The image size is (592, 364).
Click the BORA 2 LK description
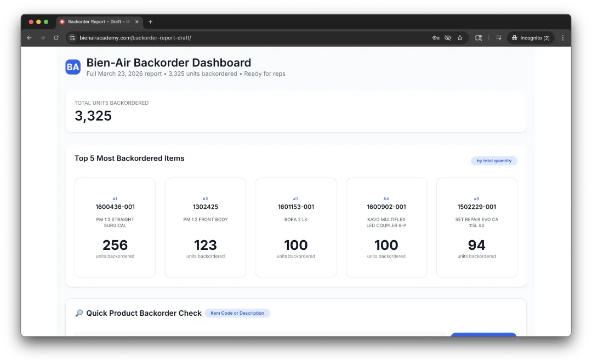(x=296, y=219)
